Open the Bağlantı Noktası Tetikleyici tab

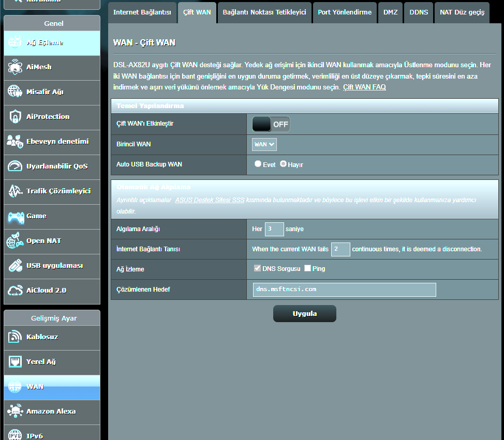pyautogui.click(x=264, y=12)
